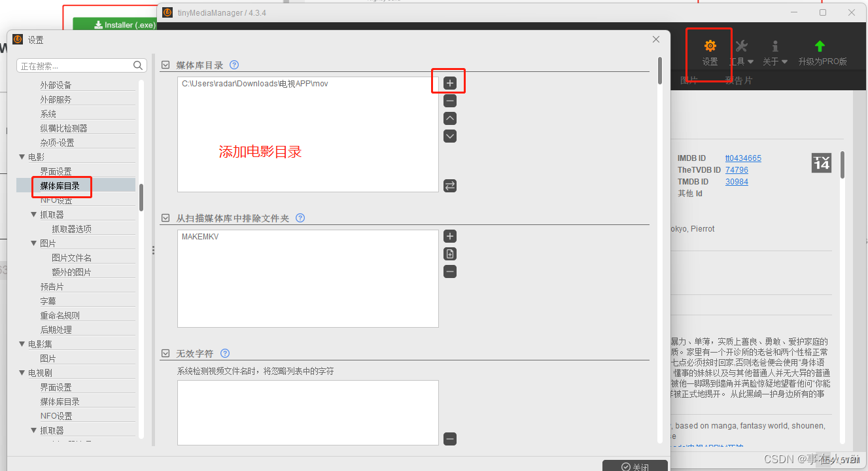Click the settings tree vertical scrollbar
This screenshot has width=868, height=471.
click(x=141, y=196)
